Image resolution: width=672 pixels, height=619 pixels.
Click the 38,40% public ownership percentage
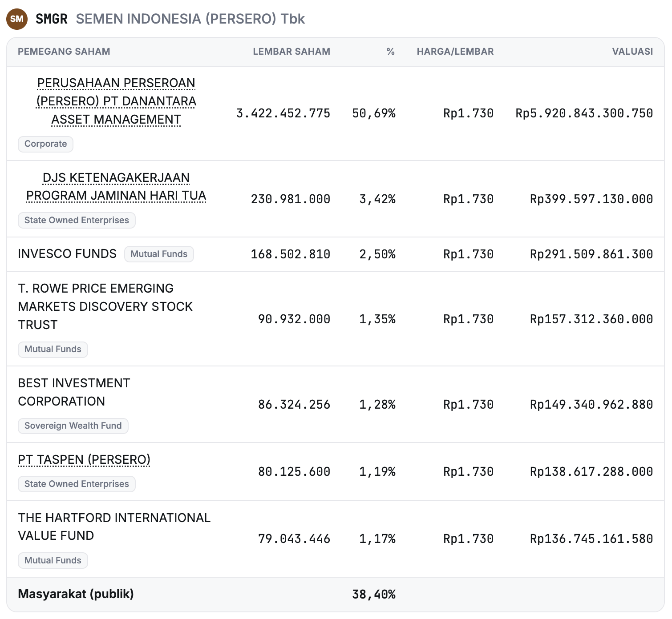coord(374,595)
